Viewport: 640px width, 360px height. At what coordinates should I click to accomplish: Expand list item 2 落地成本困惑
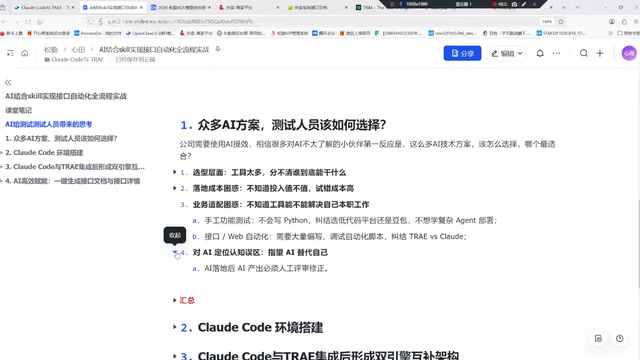click(175, 188)
